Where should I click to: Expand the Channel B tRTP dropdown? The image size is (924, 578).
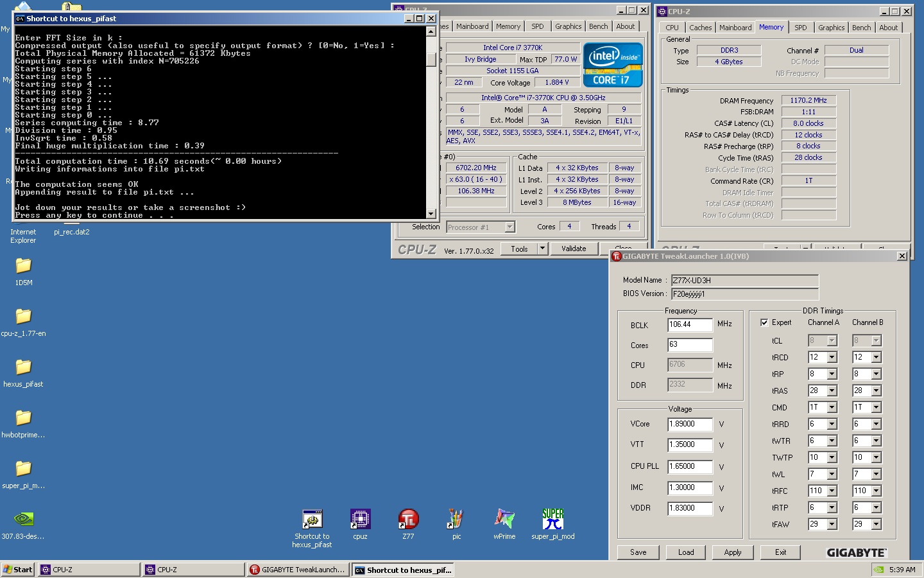(x=876, y=507)
